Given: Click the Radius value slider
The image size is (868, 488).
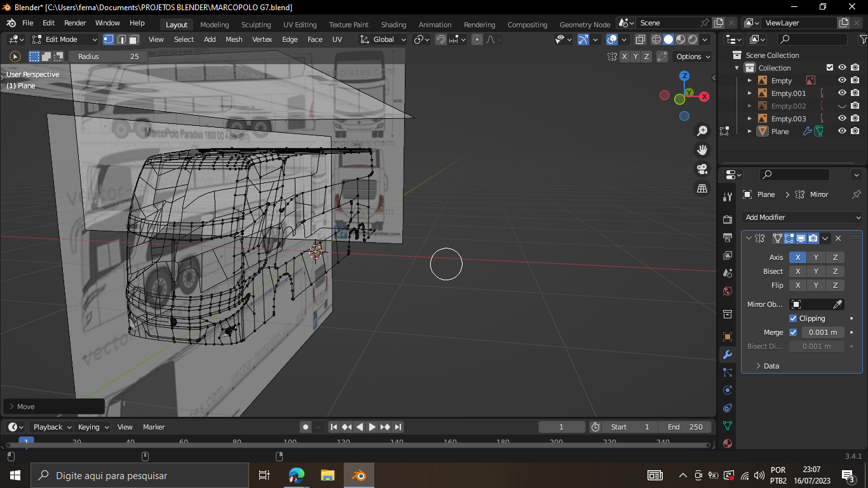Looking at the screenshot, I should click(x=108, y=57).
